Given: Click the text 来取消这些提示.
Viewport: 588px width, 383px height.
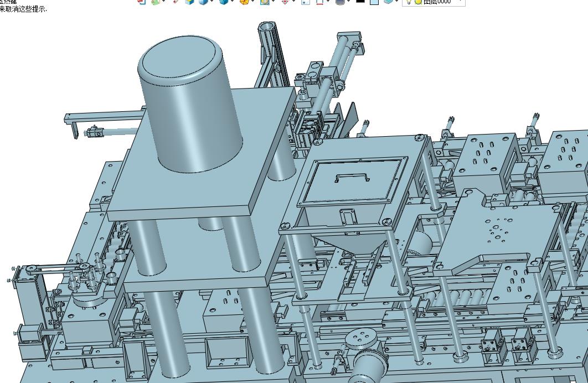Looking at the screenshot, I should point(23,9).
